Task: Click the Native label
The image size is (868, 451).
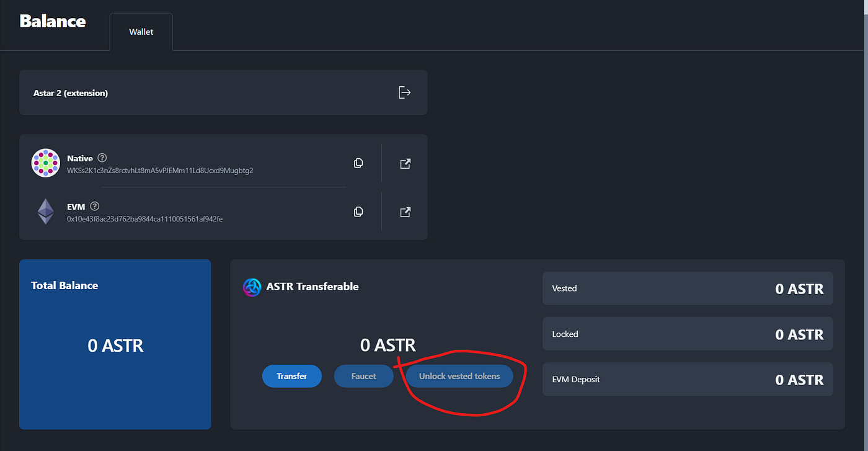Action: tap(79, 158)
